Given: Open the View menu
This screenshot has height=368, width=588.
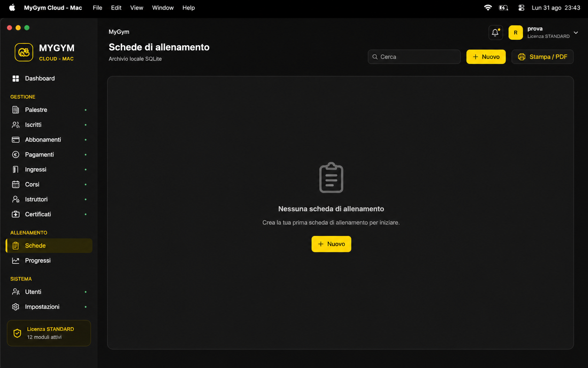Looking at the screenshot, I should 136,8.
